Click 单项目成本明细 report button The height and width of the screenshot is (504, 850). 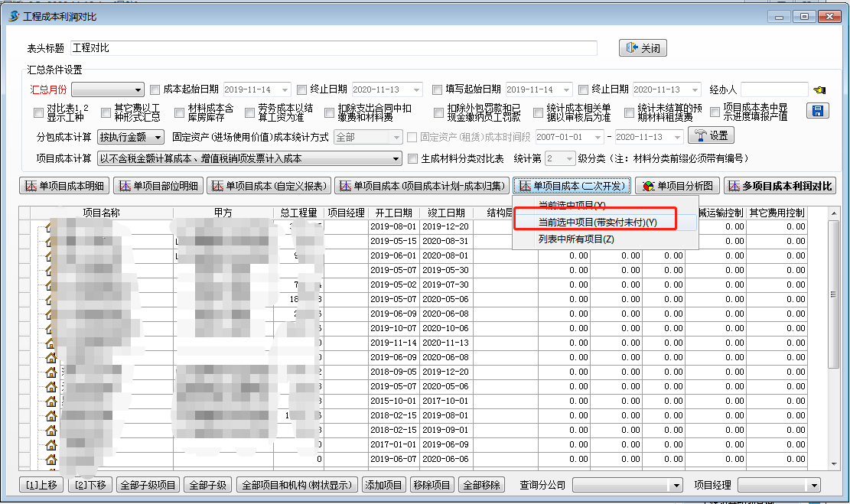[64, 186]
